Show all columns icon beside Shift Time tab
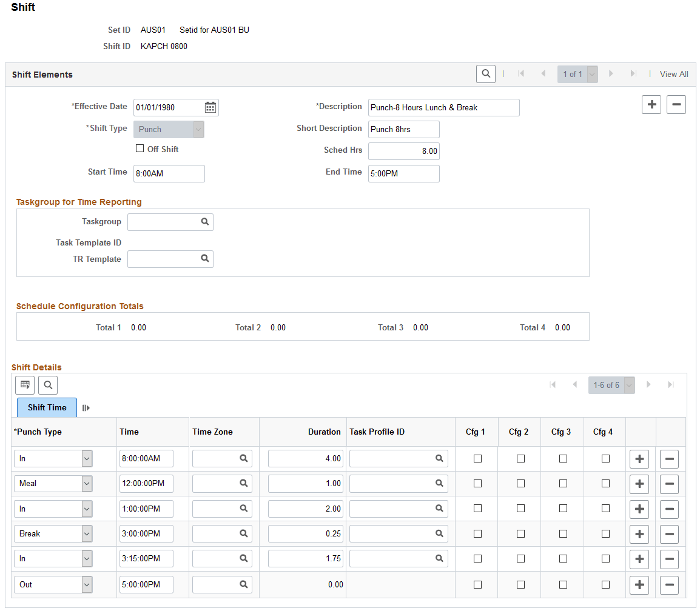The image size is (700, 611). (x=86, y=407)
